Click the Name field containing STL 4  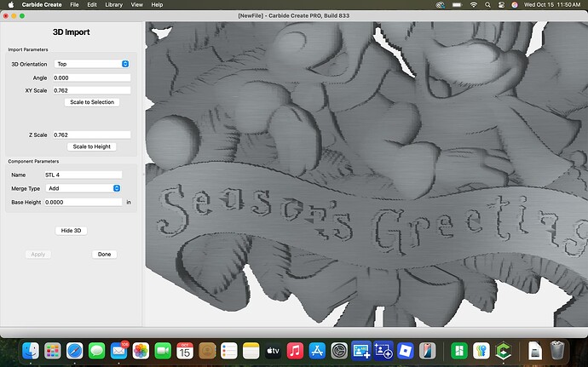(84, 175)
